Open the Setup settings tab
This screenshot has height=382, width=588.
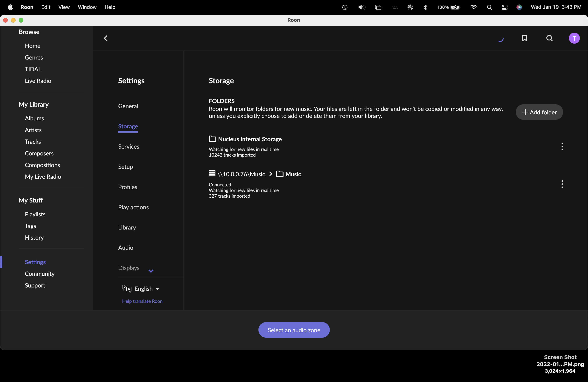coord(125,167)
